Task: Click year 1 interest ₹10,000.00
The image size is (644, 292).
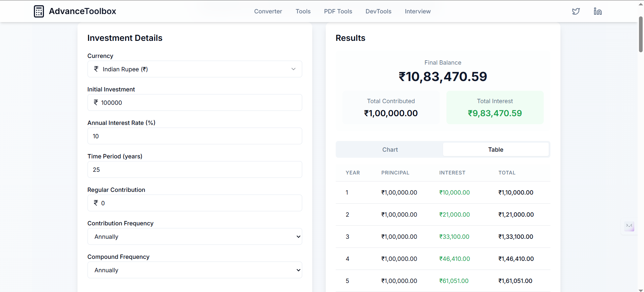Action: point(454,193)
